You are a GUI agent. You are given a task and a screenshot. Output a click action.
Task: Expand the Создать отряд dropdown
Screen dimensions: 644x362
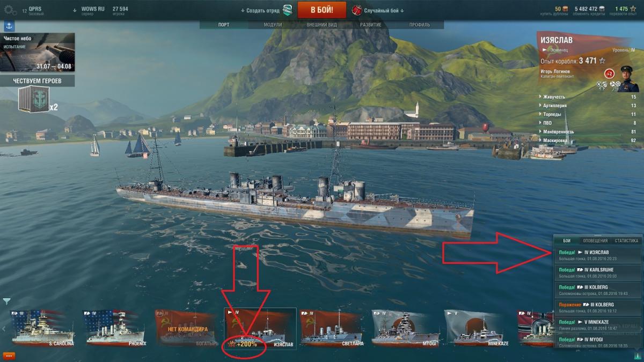pos(261,10)
